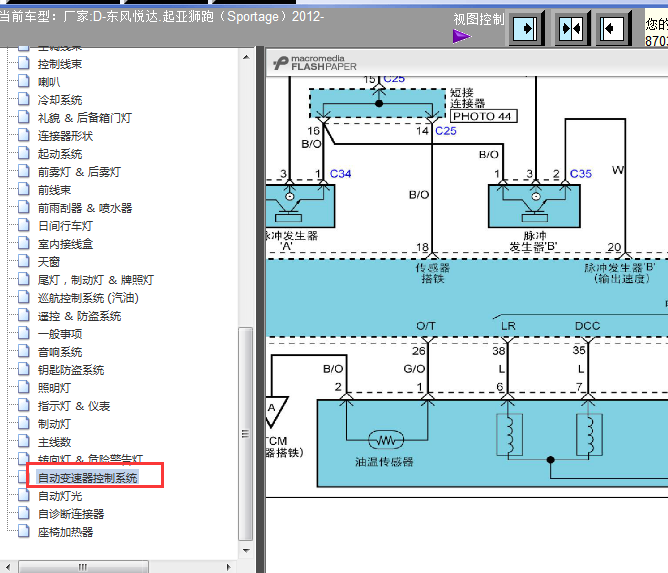The height and width of the screenshot is (573, 668).
Task: Click the C25 label beside pin 14
Action: pyautogui.click(x=446, y=131)
